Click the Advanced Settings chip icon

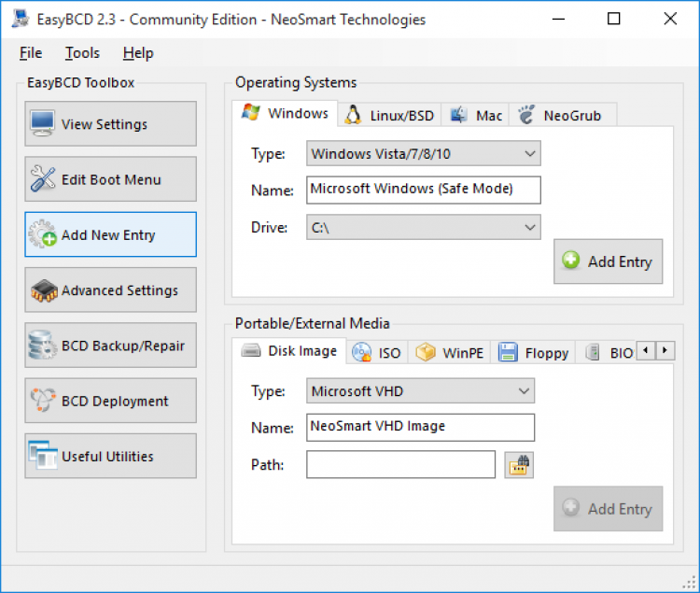[42, 290]
